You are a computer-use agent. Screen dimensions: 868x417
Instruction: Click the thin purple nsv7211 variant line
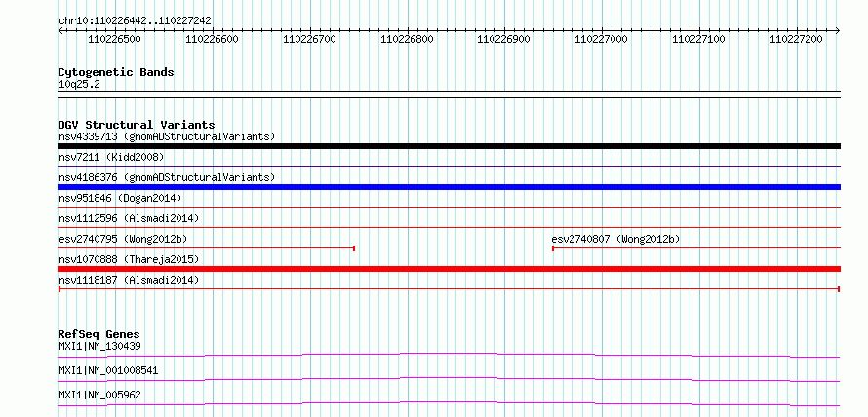449,166
